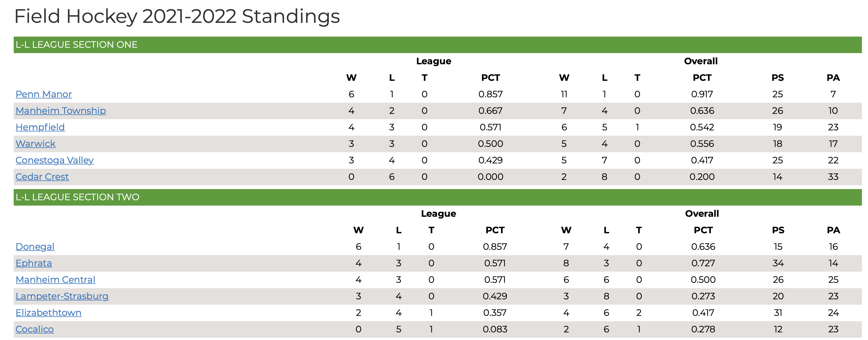Click the Hempfield link
The height and width of the screenshot is (340, 868).
[40, 127]
